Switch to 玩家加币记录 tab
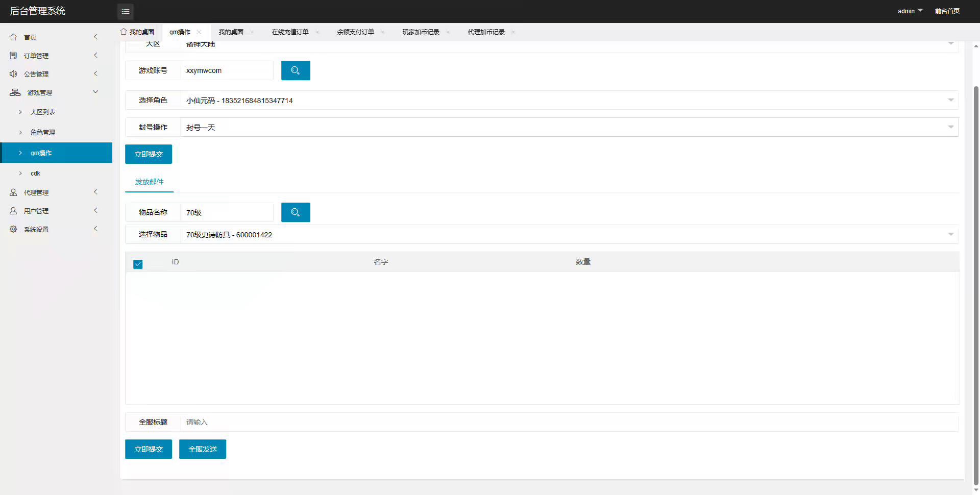Image resolution: width=980 pixels, height=495 pixels. 421,32
